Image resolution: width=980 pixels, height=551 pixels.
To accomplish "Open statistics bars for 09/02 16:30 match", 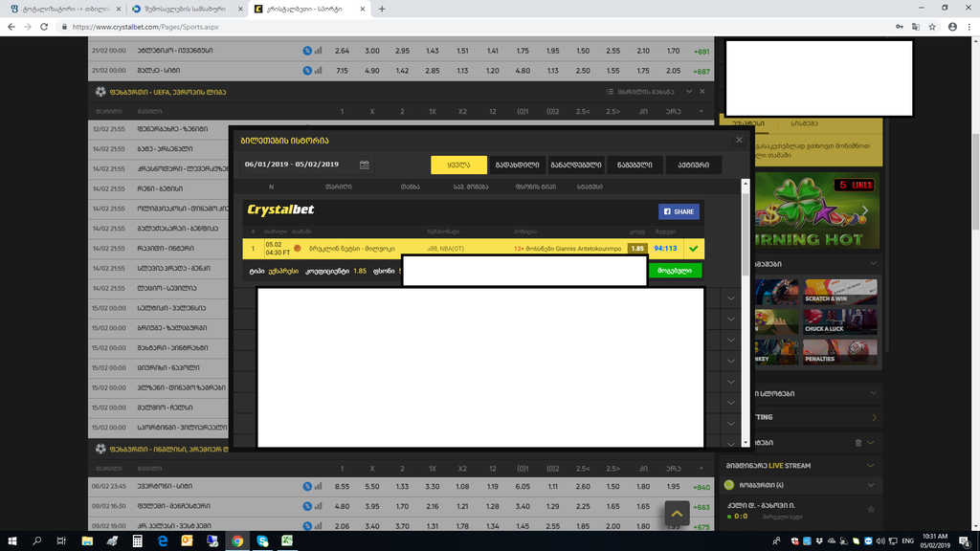I will click(x=318, y=506).
